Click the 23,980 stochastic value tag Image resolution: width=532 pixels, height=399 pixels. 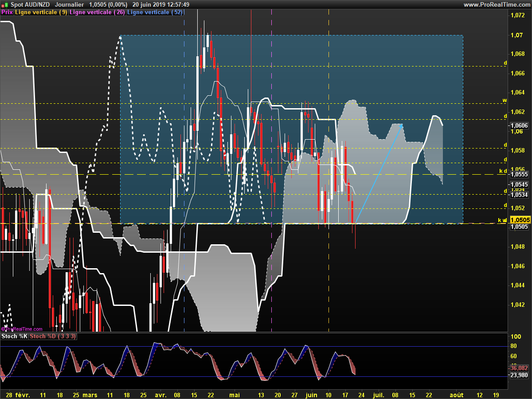pos(519,375)
